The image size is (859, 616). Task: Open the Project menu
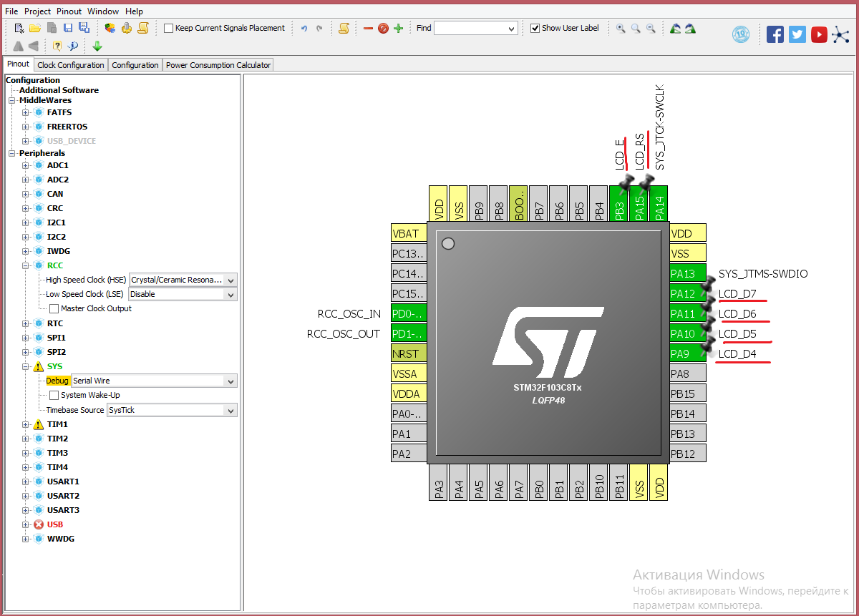pos(38,11)
